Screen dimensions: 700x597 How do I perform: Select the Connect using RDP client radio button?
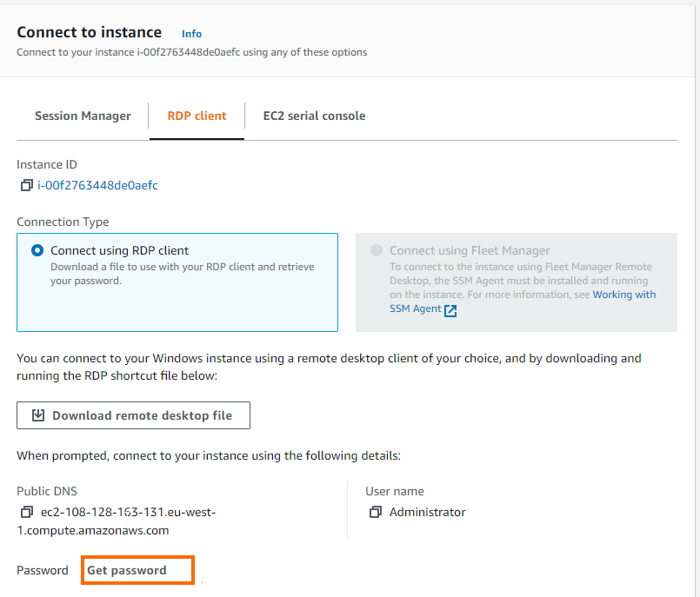tap(37, 250)
